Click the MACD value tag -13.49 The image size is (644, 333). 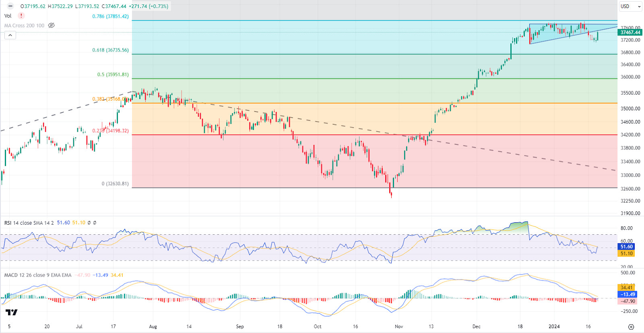click(x=627, y=294)
